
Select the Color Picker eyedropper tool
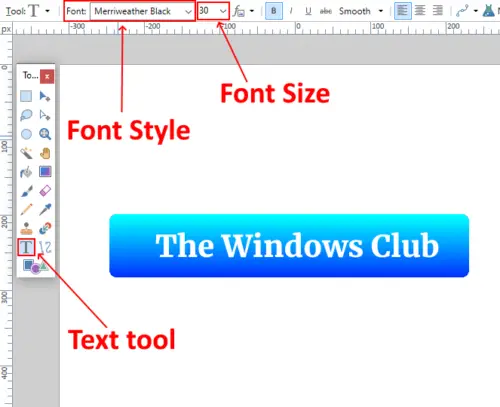click(x=45, y=210)
